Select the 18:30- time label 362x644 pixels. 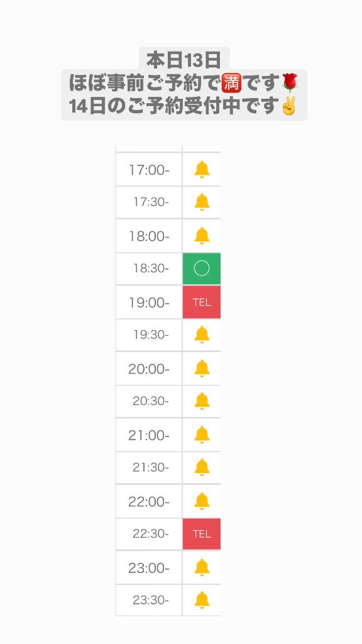tap(151, 269)
